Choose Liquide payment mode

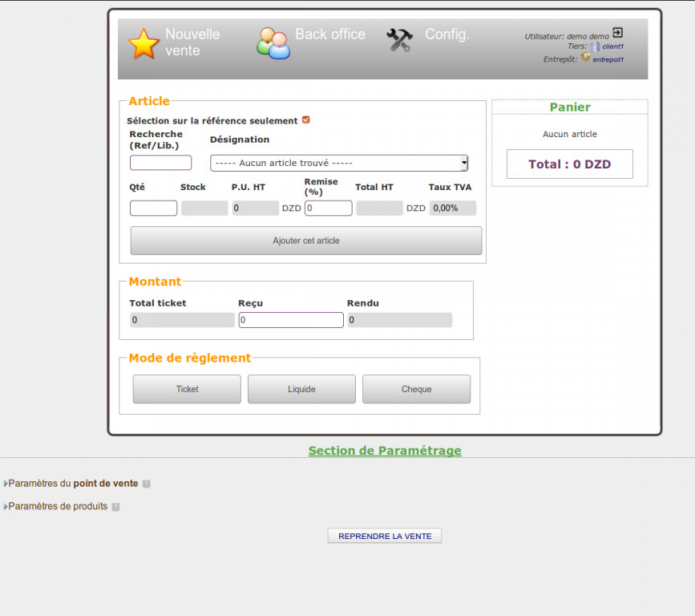(x=302, y=389)
